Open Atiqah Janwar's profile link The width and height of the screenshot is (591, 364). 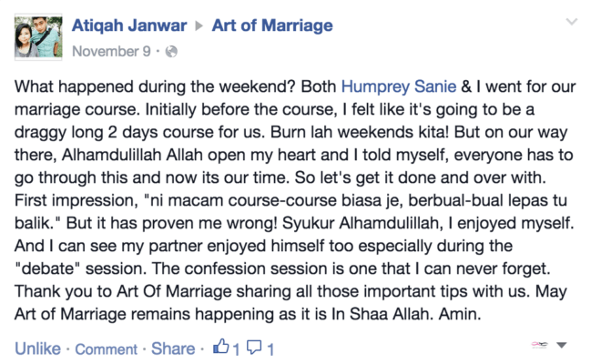pyautogui.click(x=129, y=25)
